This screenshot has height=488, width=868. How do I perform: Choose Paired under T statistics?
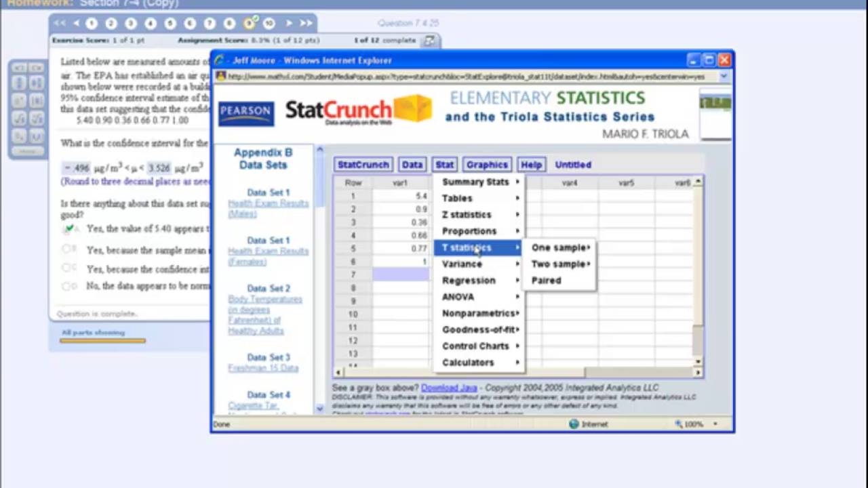pos(560,281)
